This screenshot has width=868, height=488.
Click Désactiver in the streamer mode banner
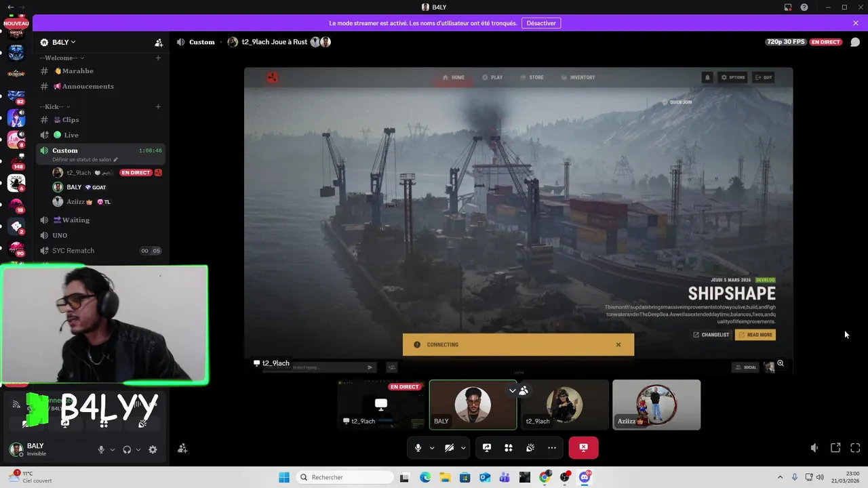click(541, 23)
